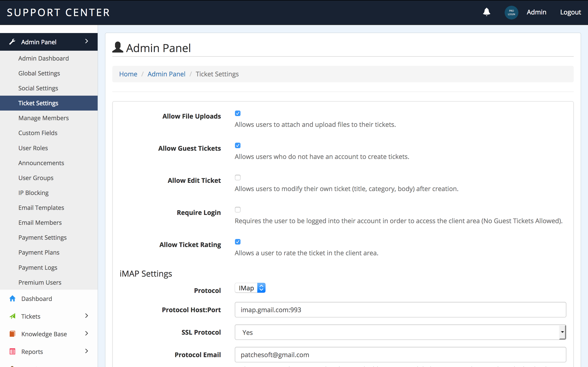The image size is (588, 367).
Task: Click the Logout link
Action: point(570,12)
